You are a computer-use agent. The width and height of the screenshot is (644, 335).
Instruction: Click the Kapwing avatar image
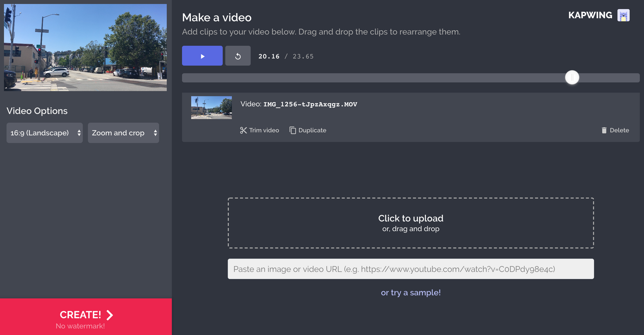pyautogui.click(x=624, y=15)
